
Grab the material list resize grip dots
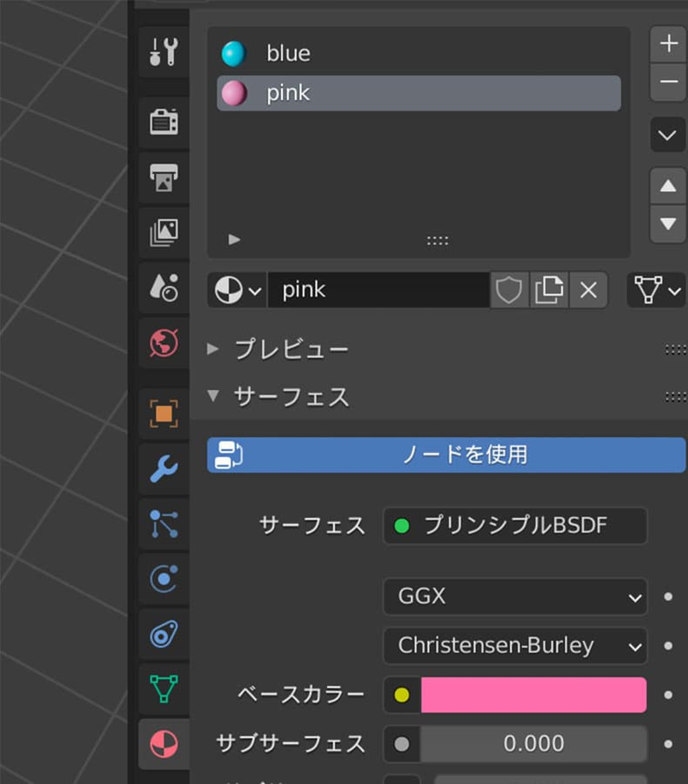pyautogui.click(x=438, y=241)
